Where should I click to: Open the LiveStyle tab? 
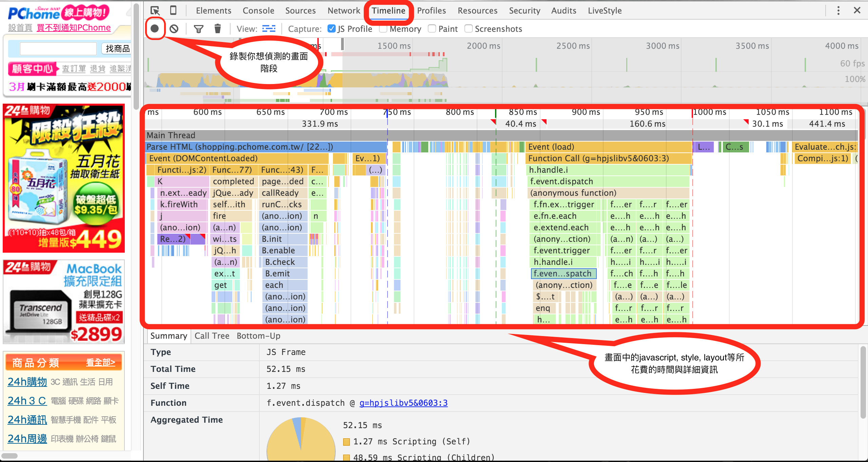pyautogui.click(x=605, y=10)
